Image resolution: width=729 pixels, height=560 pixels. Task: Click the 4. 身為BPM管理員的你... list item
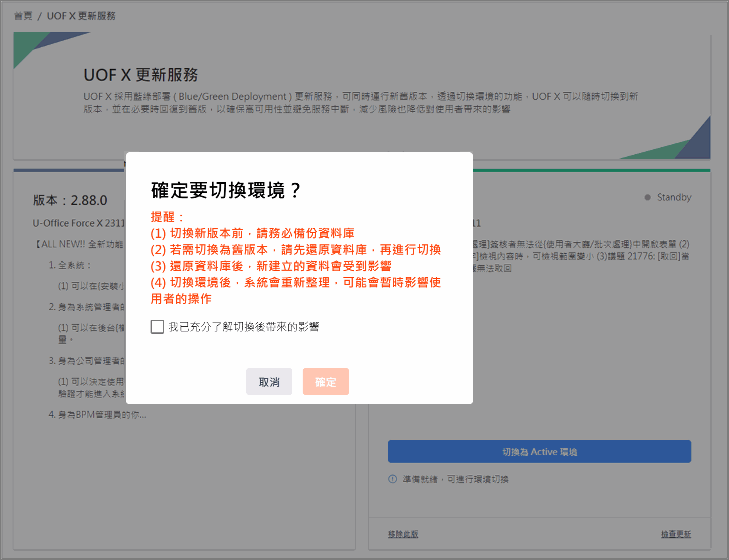(97, 415)
